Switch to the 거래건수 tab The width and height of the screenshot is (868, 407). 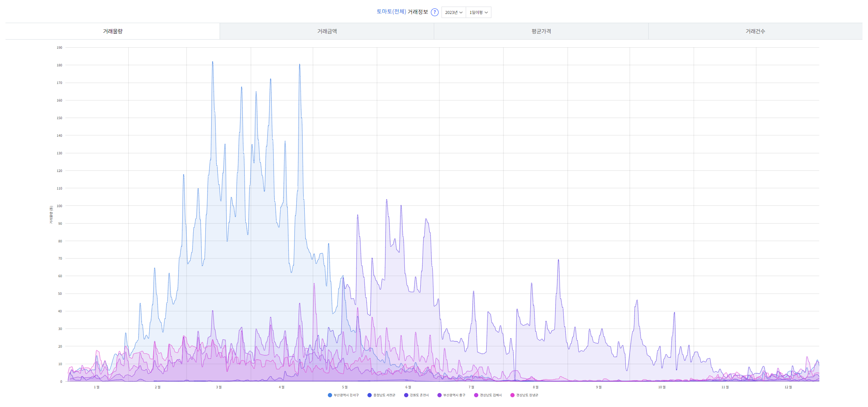coord(755,31)
